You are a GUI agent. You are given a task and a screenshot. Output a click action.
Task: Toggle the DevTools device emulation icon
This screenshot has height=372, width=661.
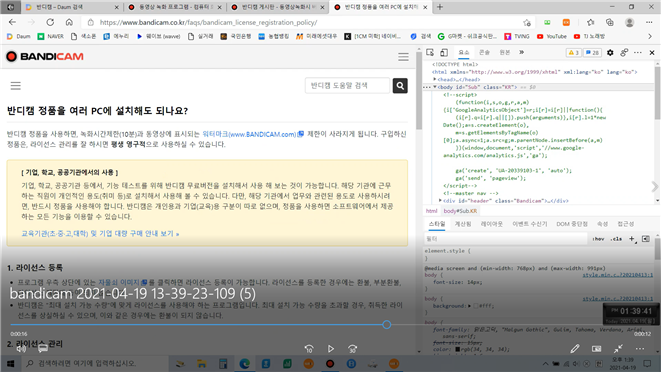(444, 52)
